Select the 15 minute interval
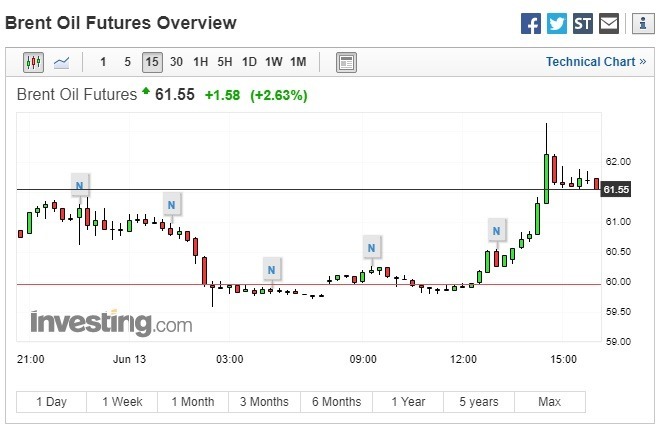Screen dimensions: 661x437 [x=152, y=62]
